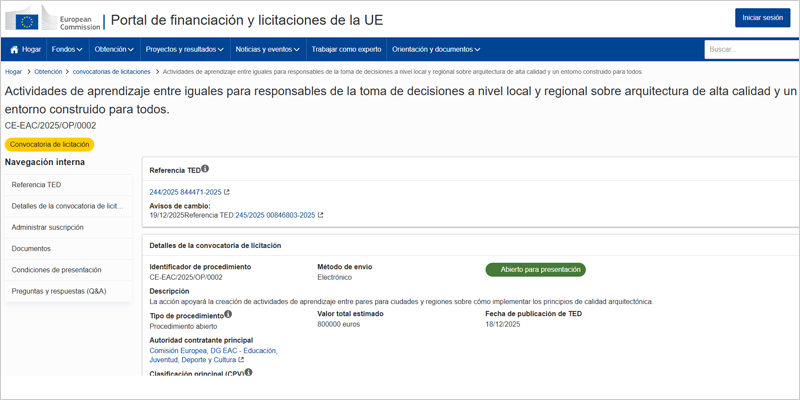The height and width of the screenshot is (400, 800).
Task: Click the house icon in the navigation bar
Action: point(15,49)
